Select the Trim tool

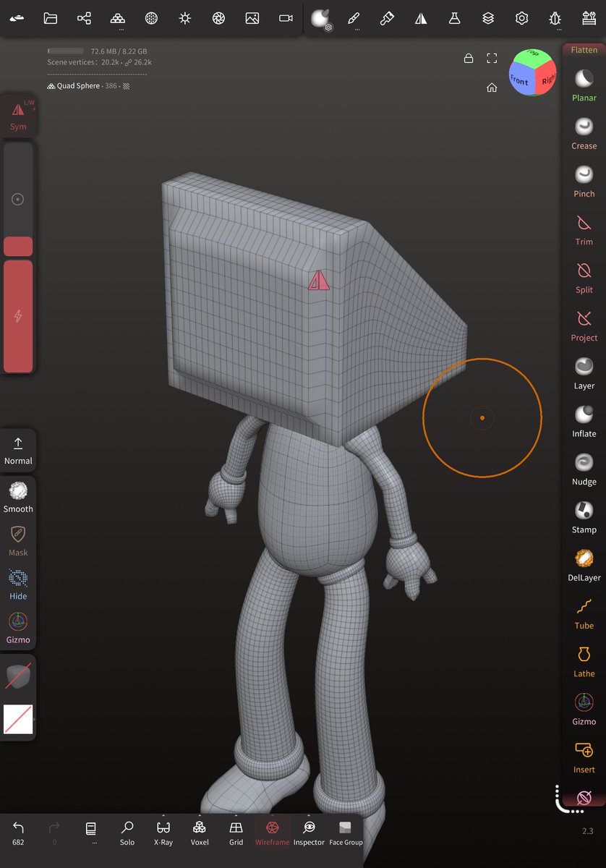coord(584,229)
